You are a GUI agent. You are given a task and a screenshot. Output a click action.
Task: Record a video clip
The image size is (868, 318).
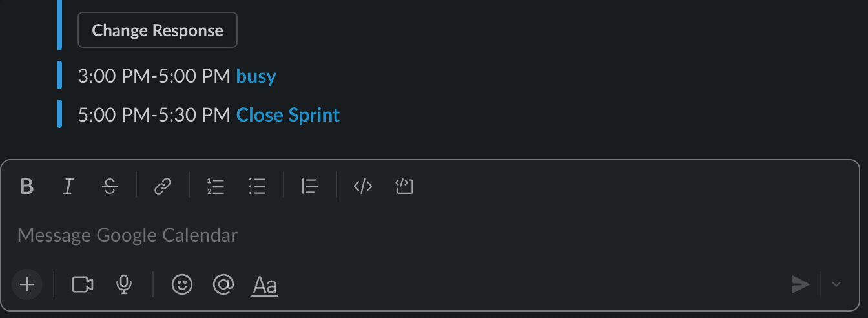tap(83, 284)
